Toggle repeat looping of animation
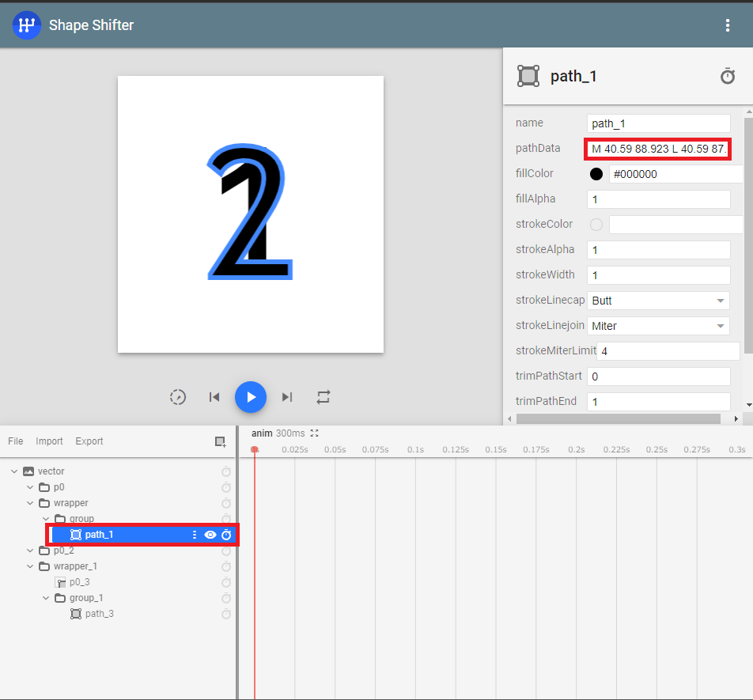Viewport: 753px width, 700px height. [x=324, y=397]
